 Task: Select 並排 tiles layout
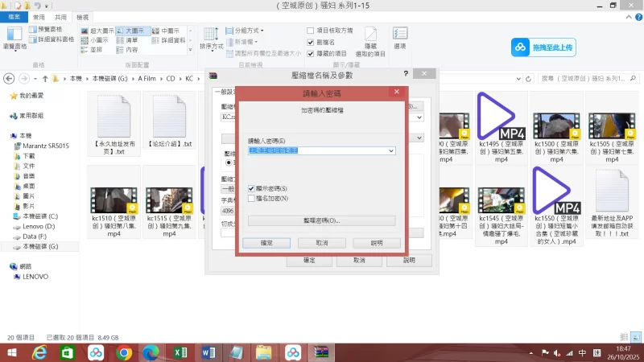[x=92, y=50]
